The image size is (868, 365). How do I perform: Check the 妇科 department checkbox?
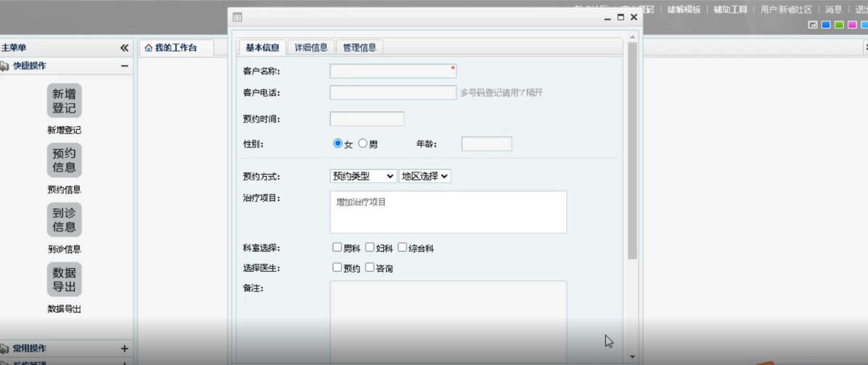click(370, 247)
